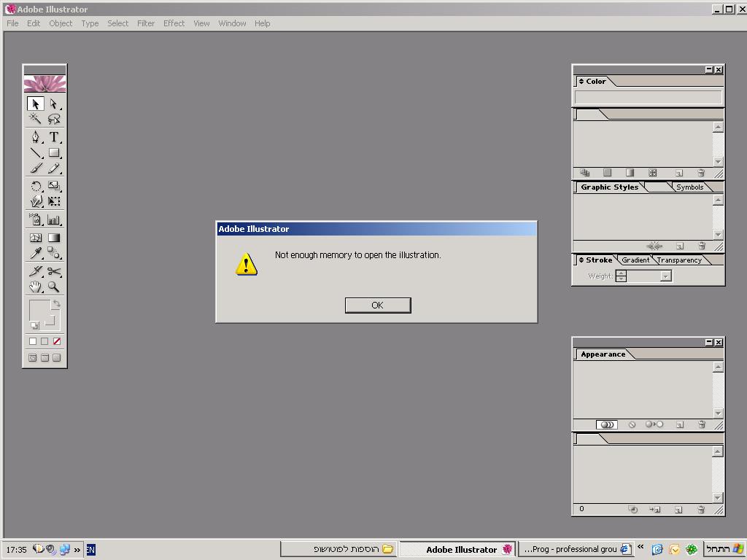Click OK in the memory error dialog

[x=378, y=306]
